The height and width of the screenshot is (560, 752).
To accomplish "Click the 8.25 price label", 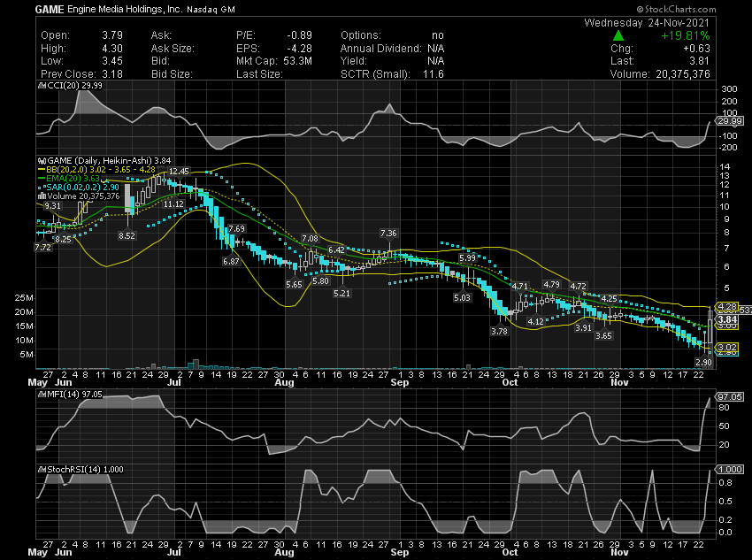I will pos(63,239).
